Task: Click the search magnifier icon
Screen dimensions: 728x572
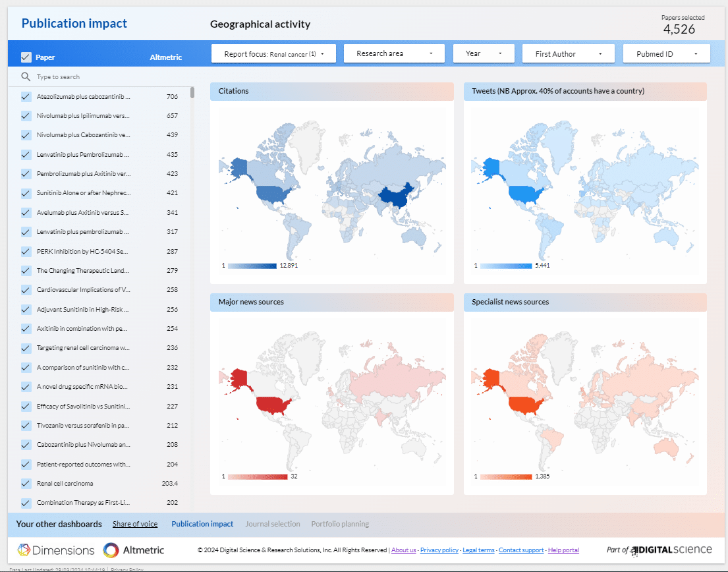Action: [26, 77]
